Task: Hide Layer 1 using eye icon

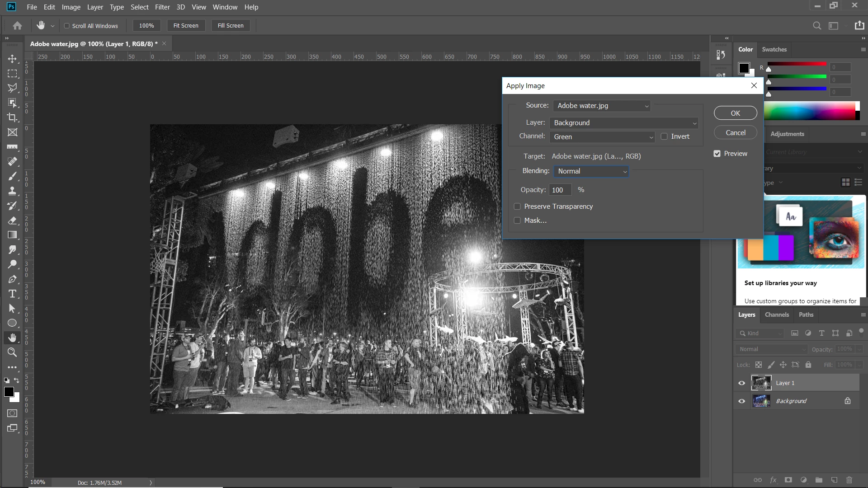Action: coord(741,383)
